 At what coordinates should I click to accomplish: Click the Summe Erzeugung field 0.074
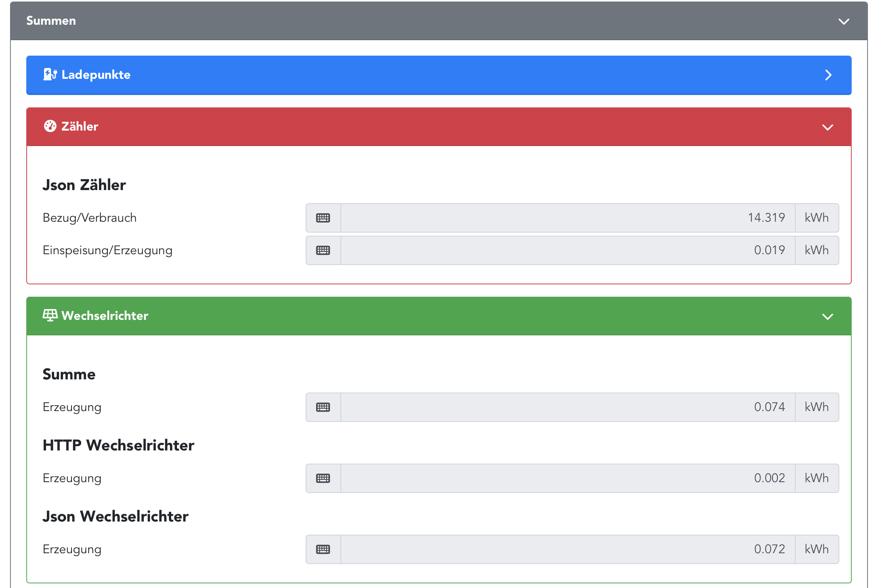tap(568, 407)
